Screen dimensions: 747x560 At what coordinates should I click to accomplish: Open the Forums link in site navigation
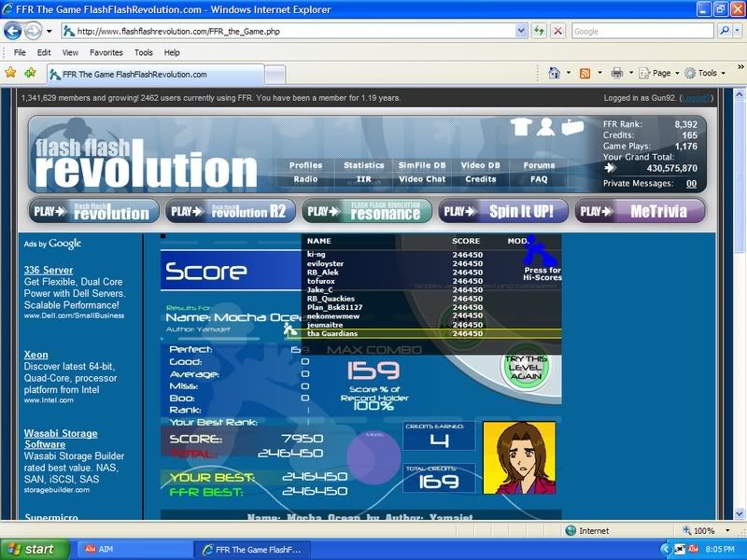click(x=539, y=165)
